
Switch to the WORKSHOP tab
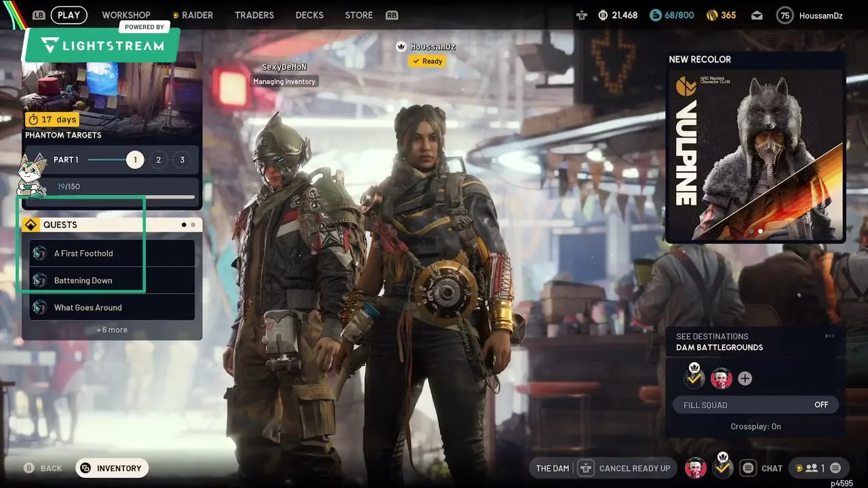[x=126, y=15]
